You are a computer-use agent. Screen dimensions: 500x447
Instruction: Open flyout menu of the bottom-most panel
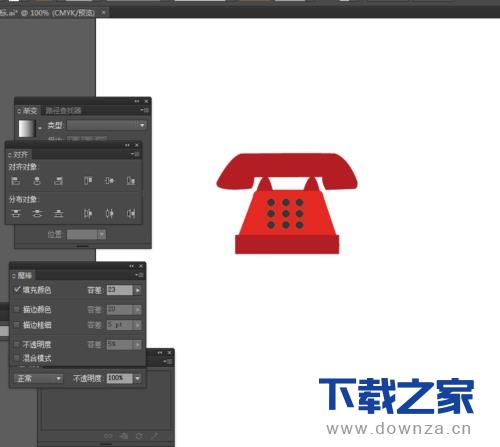click(169, 361)
